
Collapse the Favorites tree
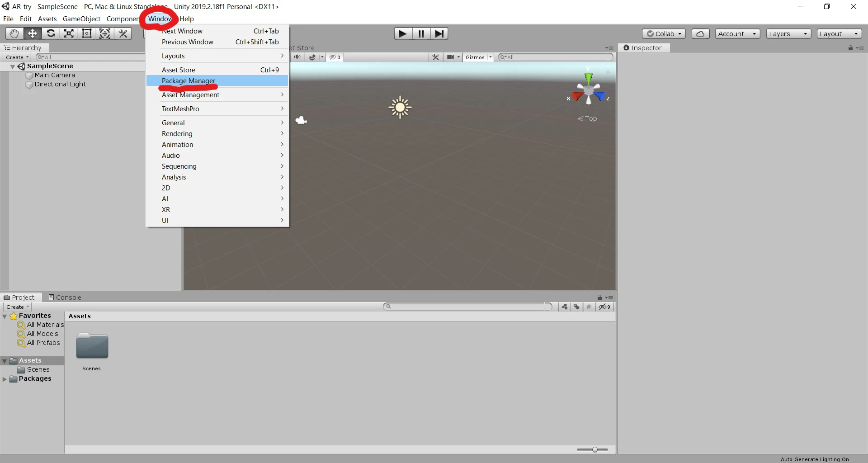(5, 316)
